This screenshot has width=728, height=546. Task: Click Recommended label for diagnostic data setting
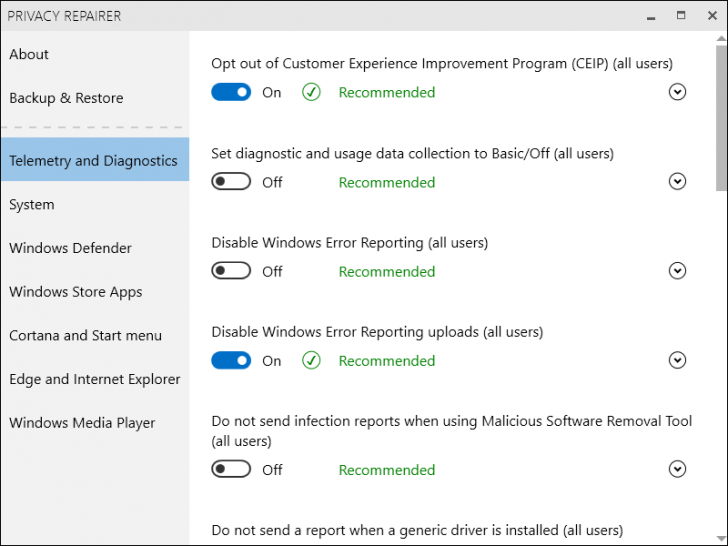tap(386, 182)
